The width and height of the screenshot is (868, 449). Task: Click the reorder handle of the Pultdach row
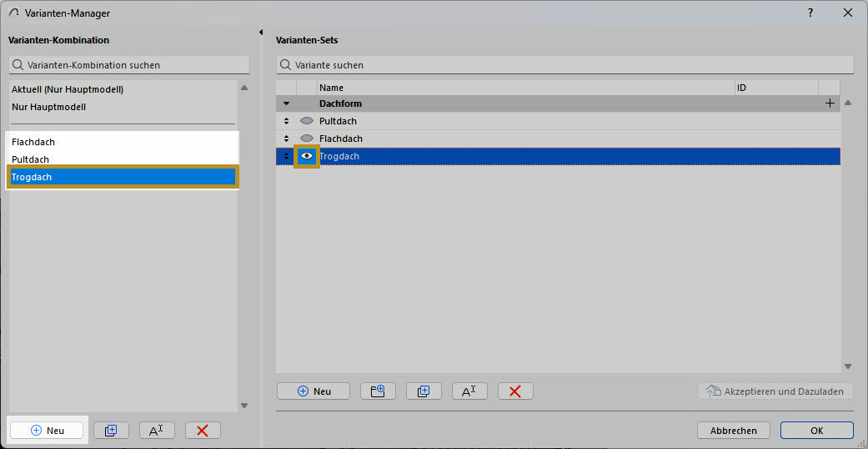pos(286,121)
